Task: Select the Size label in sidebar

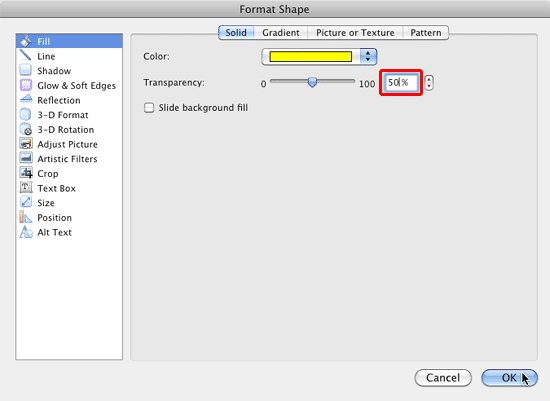Action: click(46, 203)
